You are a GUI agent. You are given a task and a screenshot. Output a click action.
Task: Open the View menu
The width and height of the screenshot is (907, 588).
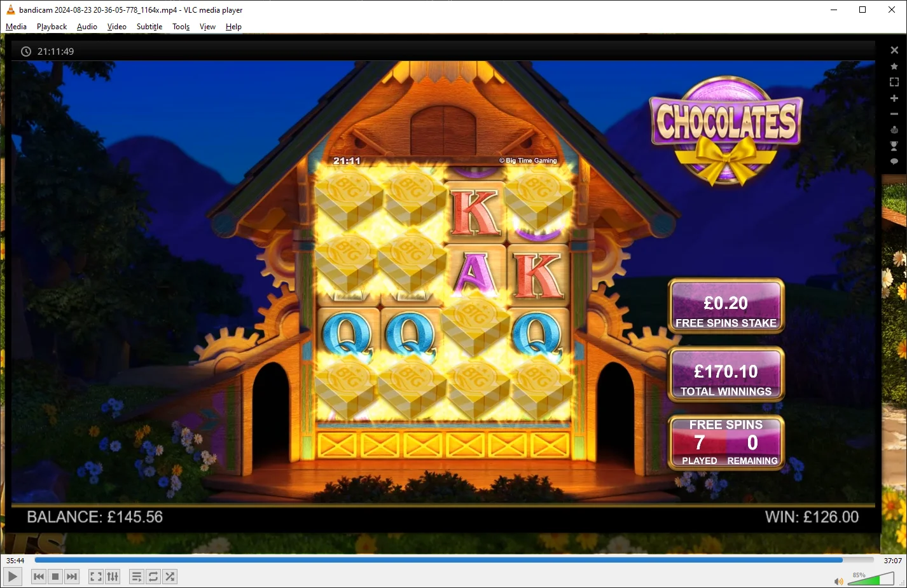pyautogui.click(x=207, y=27)
